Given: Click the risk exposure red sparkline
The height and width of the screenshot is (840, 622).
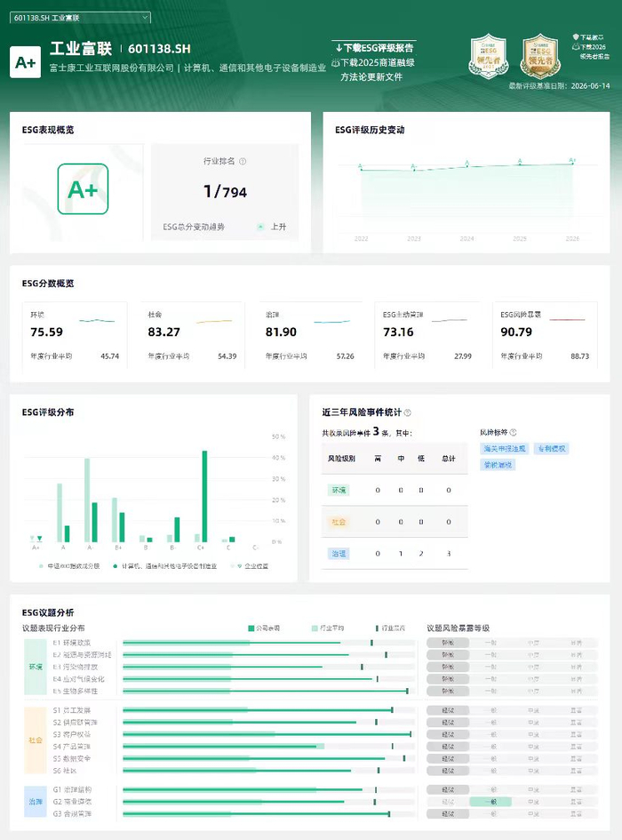Looking at the screenshot, I should [x=568, y=320].
